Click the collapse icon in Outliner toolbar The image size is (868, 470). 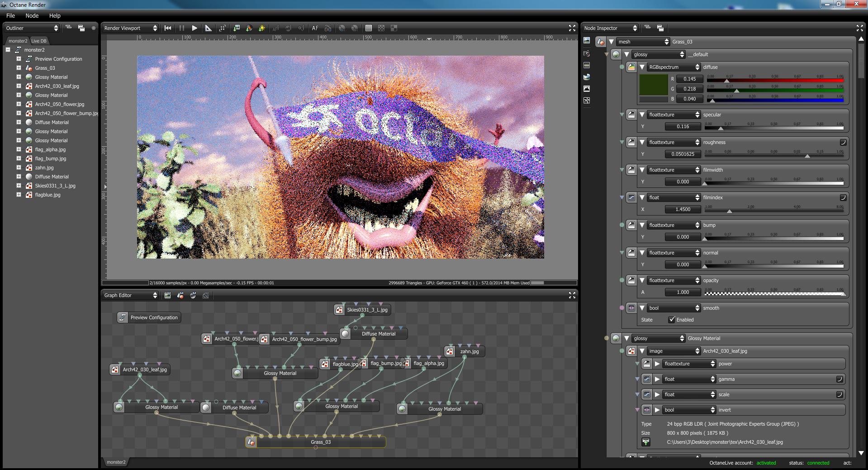point(68,28)
